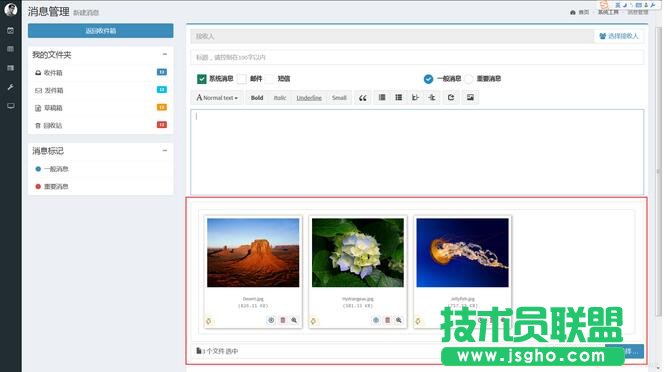Click the 系统工具 breadcrumb link
Image resolution: width=668 pixels, height=372 pixels.
click(x=608, y=12)
